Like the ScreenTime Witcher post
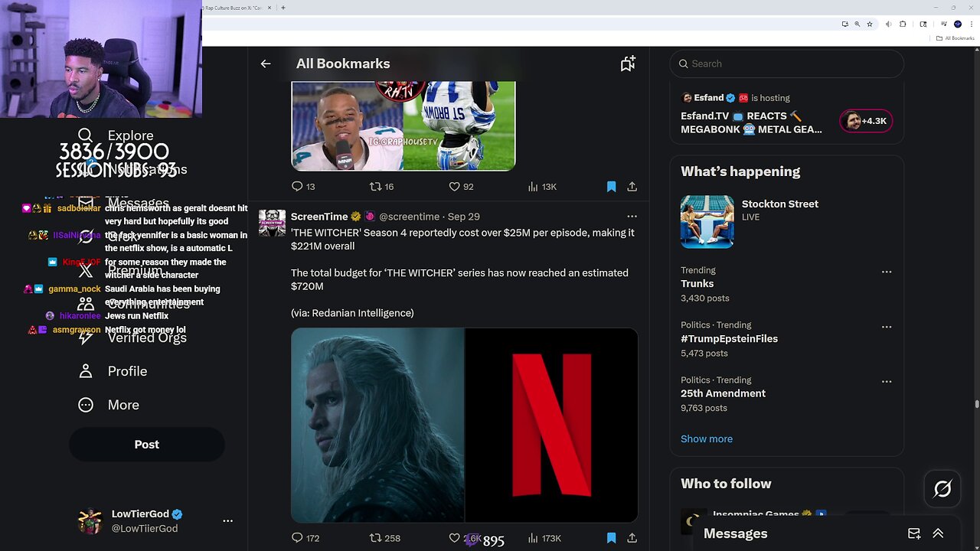Viewport: 980px width, 551px height. 465,539
